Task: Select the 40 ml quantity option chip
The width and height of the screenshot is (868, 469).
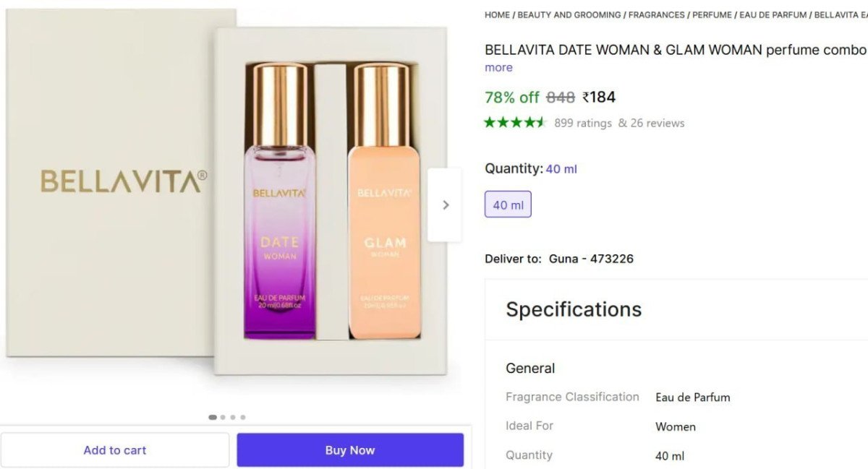Action: (508, 204)
